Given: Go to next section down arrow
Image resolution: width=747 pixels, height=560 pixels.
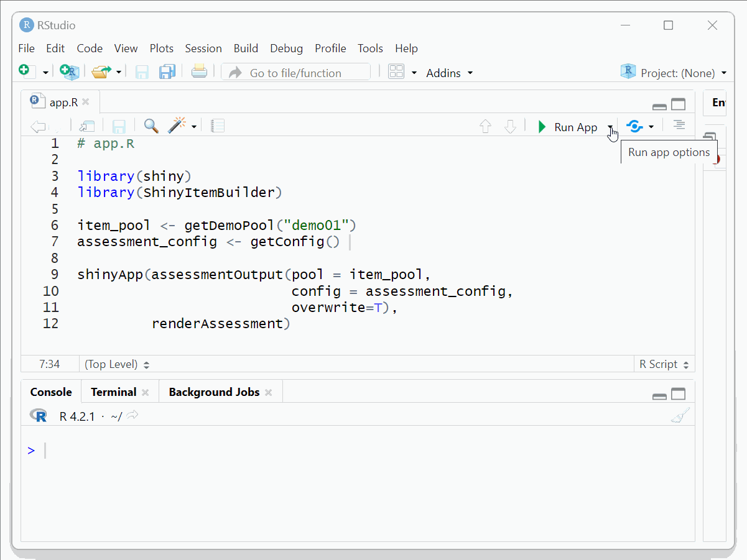Looking at the screenshot, I should [x=511, y=126].
